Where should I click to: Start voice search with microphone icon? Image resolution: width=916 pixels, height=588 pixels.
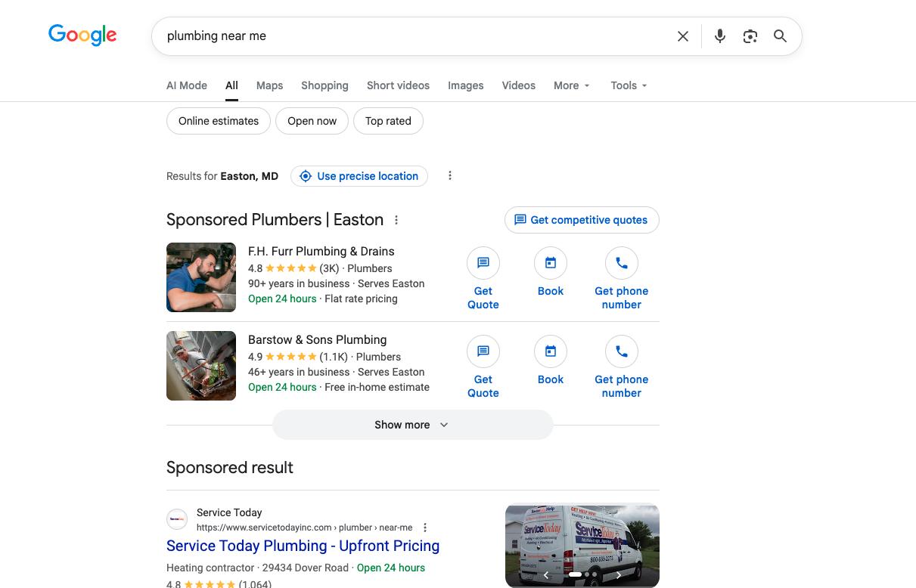coord(720,36)
